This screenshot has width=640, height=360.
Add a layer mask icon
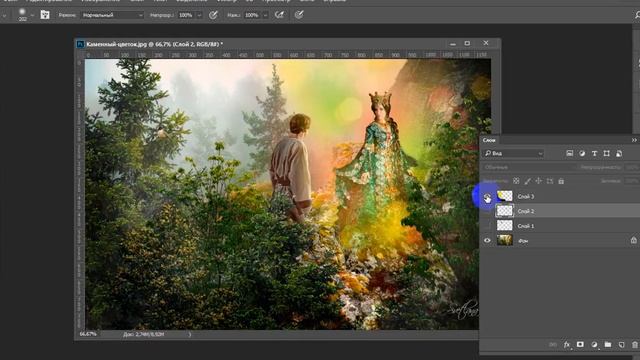coord(580,345)
